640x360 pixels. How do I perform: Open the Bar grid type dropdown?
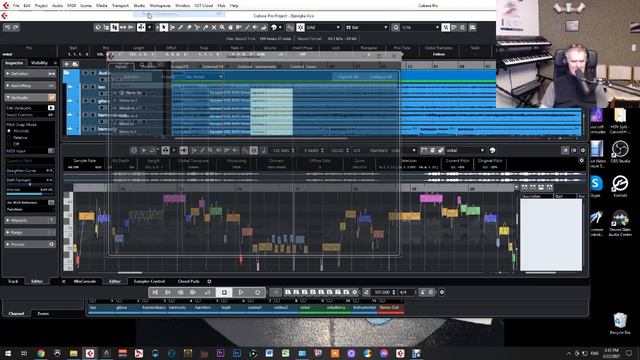367,27
